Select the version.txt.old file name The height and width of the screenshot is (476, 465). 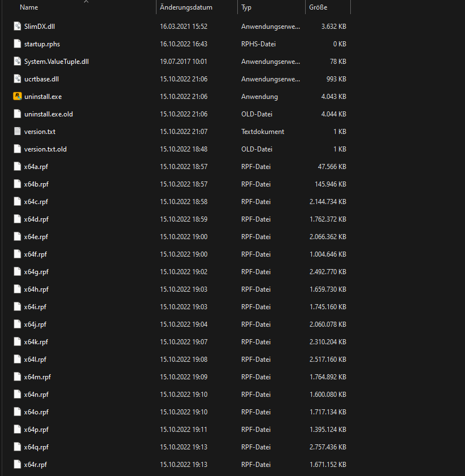point(45,149)
